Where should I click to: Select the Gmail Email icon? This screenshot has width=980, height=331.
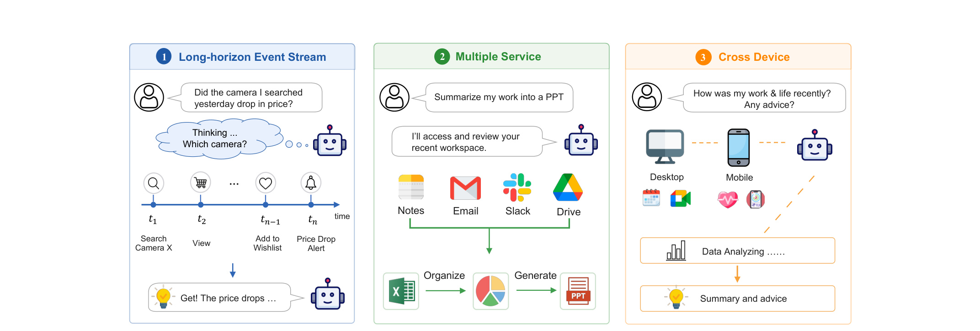click(465, 188)
